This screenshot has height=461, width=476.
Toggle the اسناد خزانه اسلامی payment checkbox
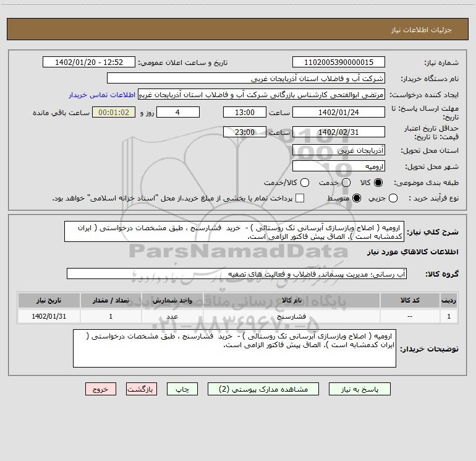tap(300, 198)
